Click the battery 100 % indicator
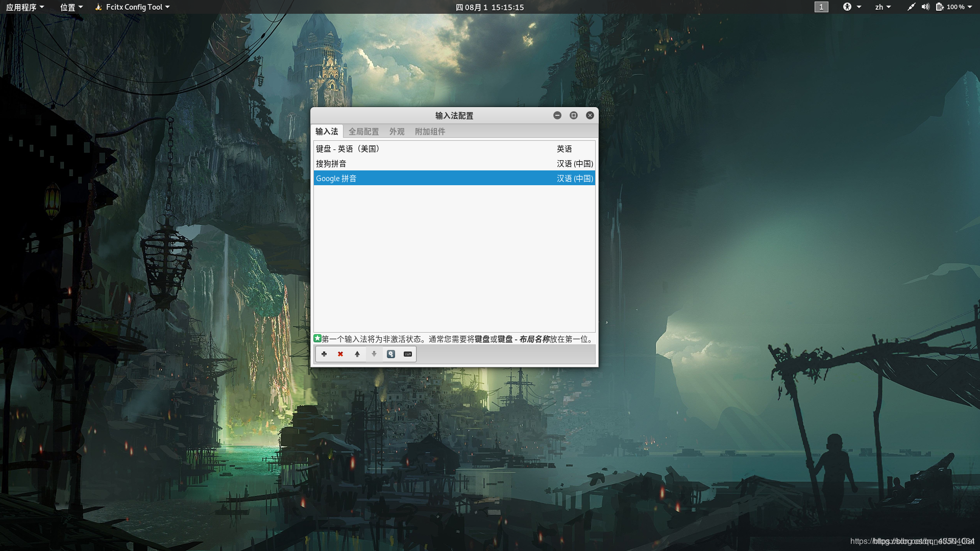This screenshot has width=980, height=551. pyautogui.click(x=950, y=7)
